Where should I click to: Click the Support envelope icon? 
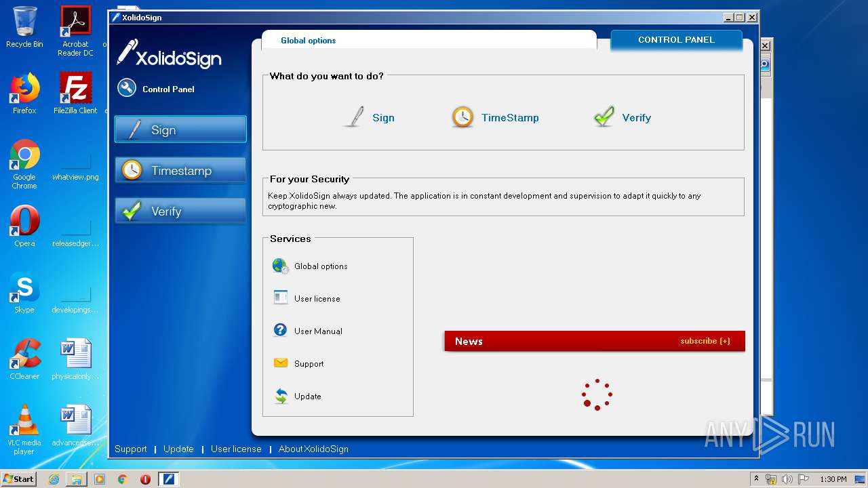point(281,363)
